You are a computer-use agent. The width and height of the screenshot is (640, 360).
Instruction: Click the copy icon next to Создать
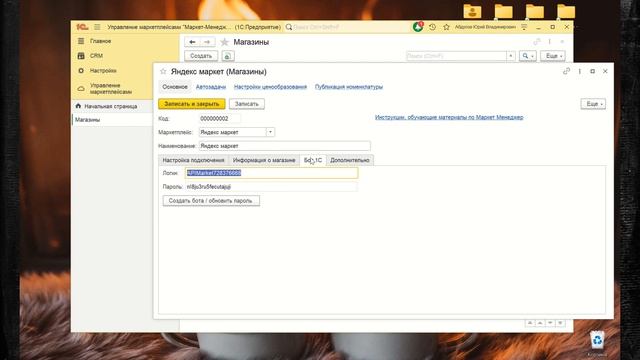[228, 56]
